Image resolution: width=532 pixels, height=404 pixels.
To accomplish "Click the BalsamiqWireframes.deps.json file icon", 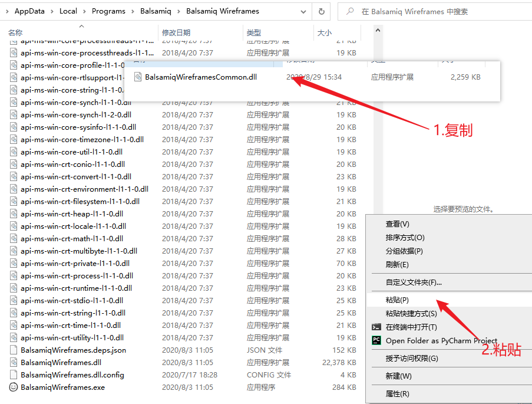I will point(14,350).
